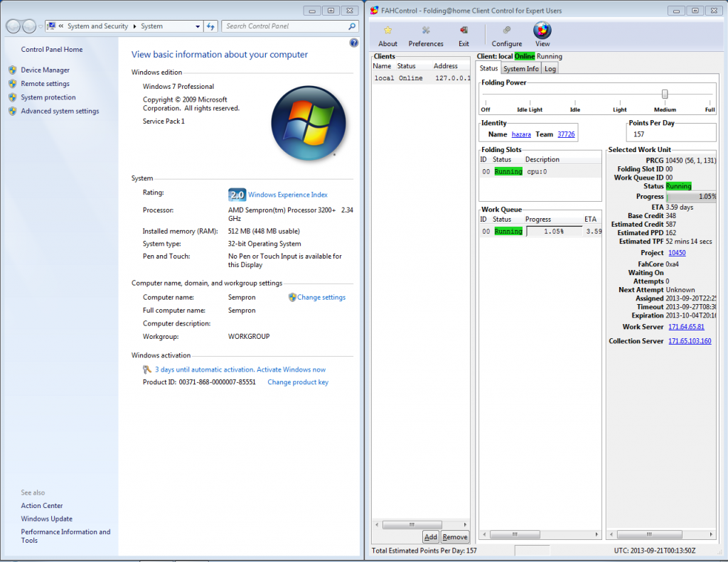This screenshot has height=562, width=728.
Task: Go to Control Panel Home
Action: pyautogui.click(x=51, y=50)
